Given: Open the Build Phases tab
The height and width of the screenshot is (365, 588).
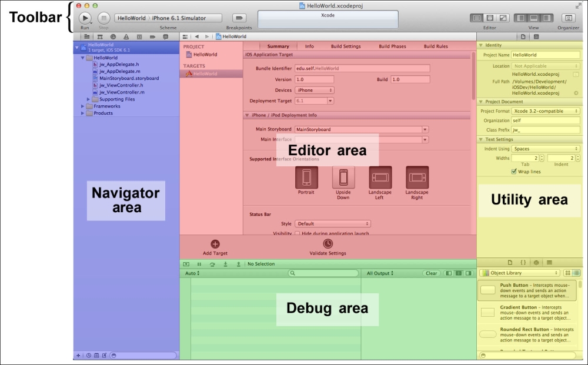Looking at the screenshot, I should coord(392,46).
